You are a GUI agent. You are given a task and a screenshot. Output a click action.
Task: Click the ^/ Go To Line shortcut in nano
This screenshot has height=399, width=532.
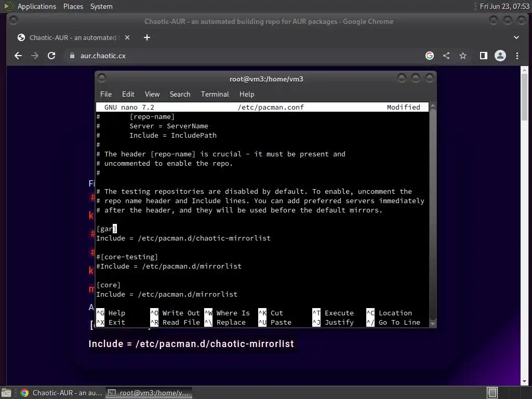pos(393,322)
